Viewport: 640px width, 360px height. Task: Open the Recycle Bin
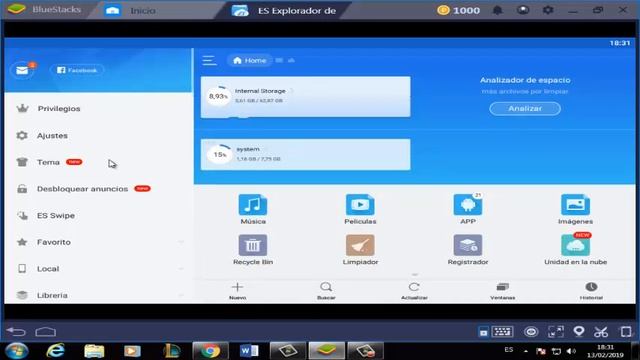coord(253,250)
